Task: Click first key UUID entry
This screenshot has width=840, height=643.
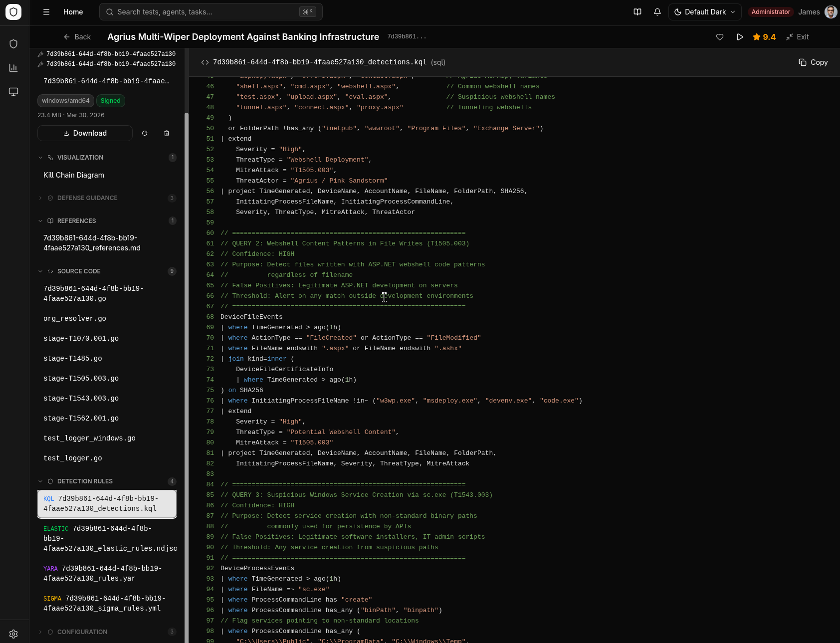Action: pyautogui.click(x=107, y=54)
